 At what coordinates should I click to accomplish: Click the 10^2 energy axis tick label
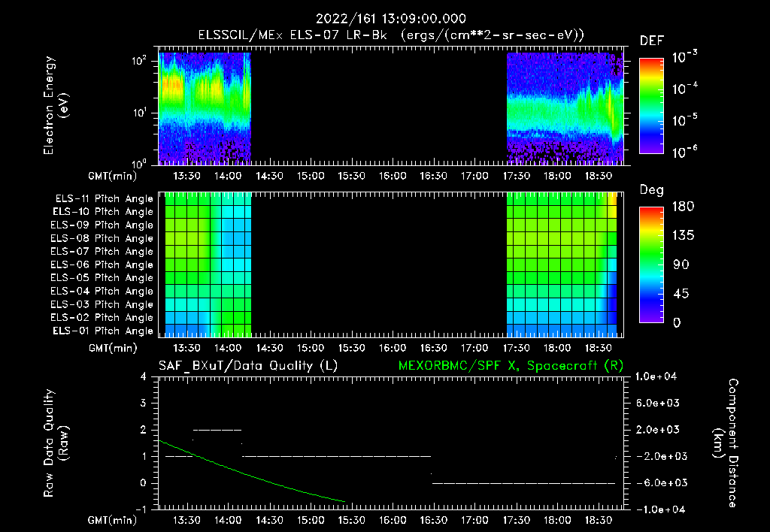(x=139, y=61)
